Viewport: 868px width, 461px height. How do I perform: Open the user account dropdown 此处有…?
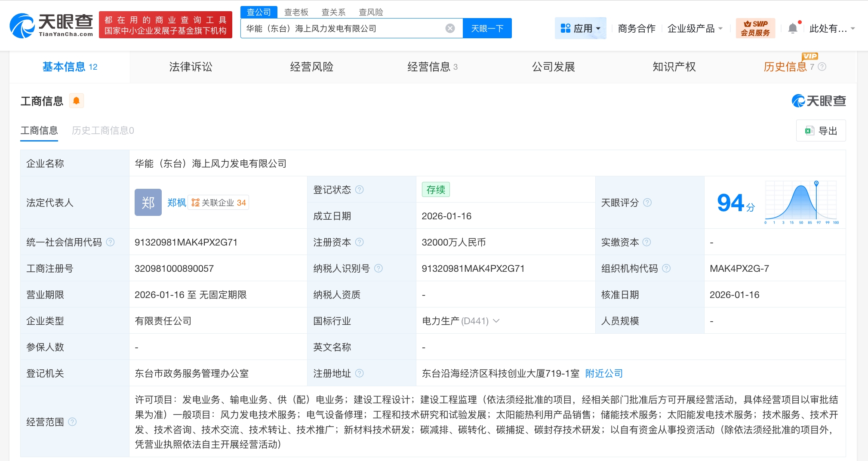tap(831, 28)
